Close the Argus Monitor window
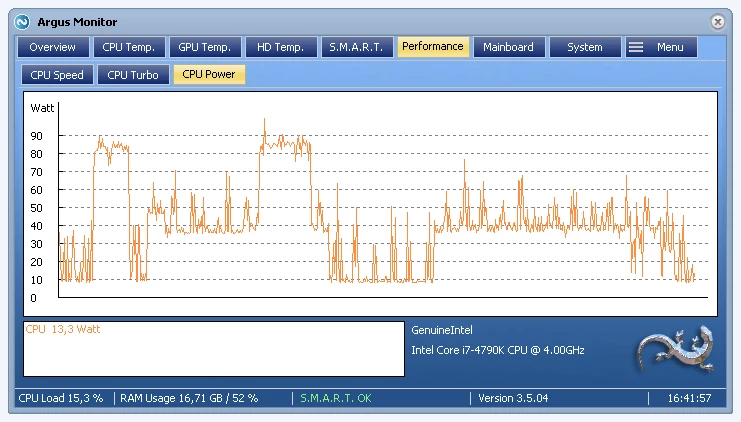Image resolution: width=741 pixels, height=422 pixels. [718, 21]
